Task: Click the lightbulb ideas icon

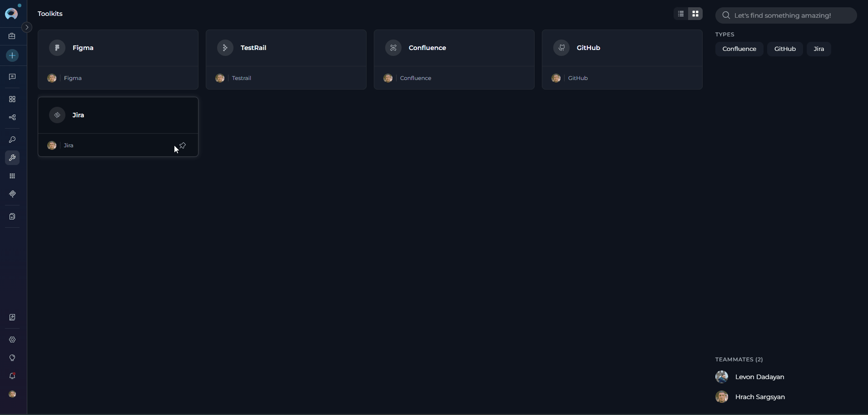Action: 12,358
